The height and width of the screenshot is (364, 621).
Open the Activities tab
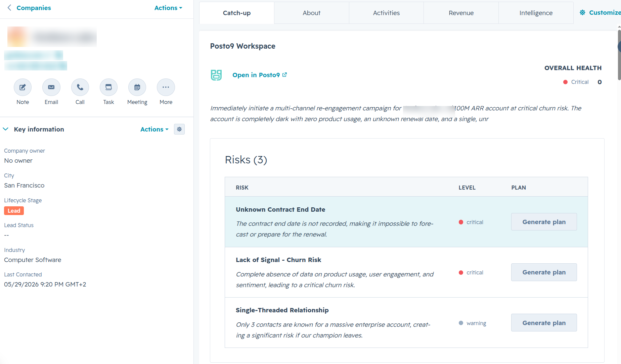tap(386, 13)
